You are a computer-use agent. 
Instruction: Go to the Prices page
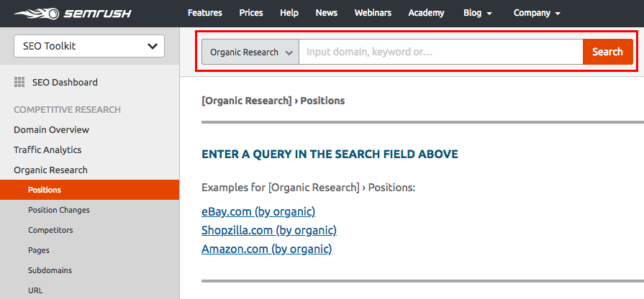tap(251, 13)
